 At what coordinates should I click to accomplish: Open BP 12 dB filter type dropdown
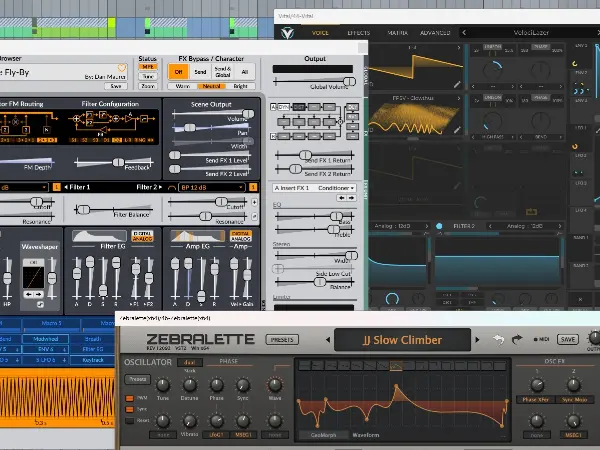click(212, 188)
